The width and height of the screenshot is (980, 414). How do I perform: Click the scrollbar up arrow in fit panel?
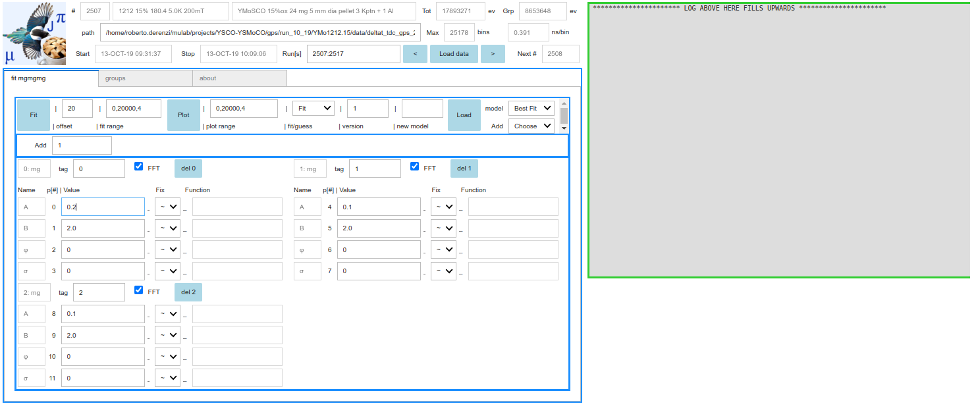(x=564, y=103)
